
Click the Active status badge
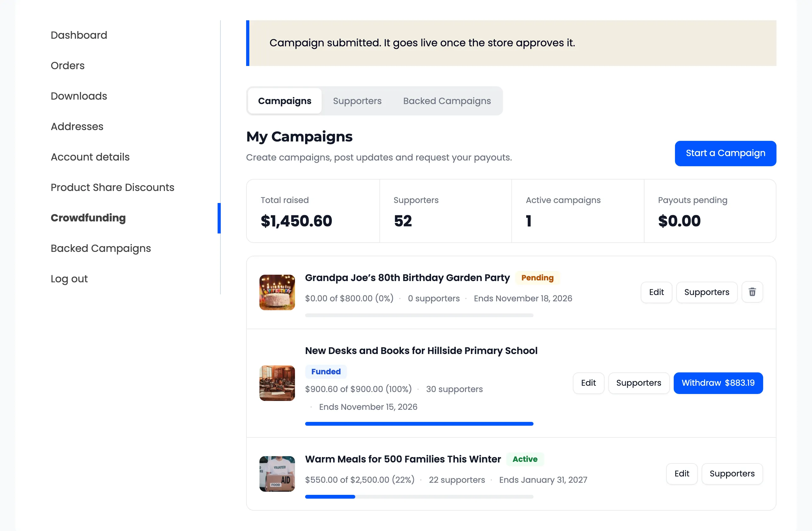[525, 459]
